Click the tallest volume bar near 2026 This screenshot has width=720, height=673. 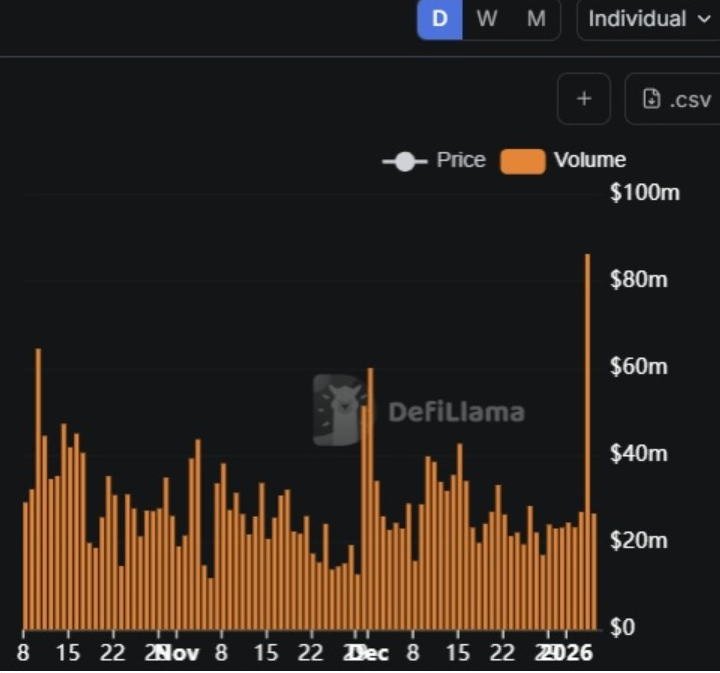[587, 442]
